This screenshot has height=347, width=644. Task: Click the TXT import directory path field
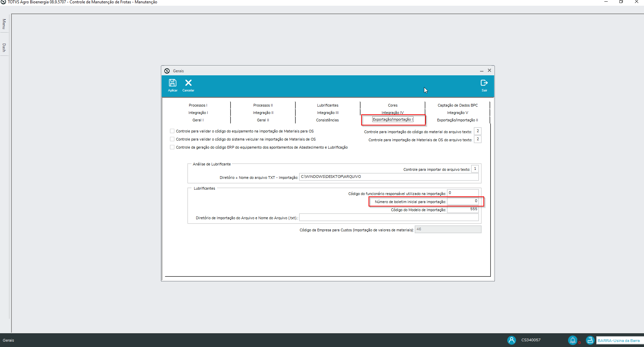coord(389,177)
